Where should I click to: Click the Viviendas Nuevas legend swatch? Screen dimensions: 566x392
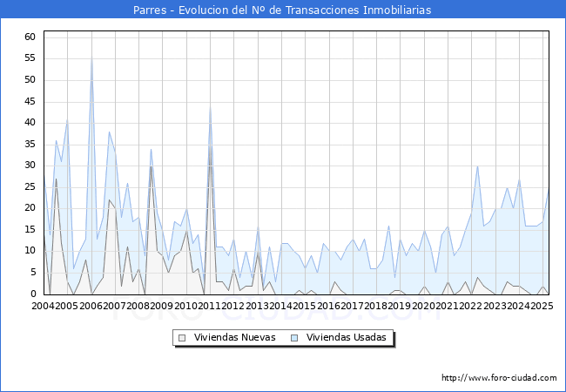pyautogui.click(x=182, y=338)
